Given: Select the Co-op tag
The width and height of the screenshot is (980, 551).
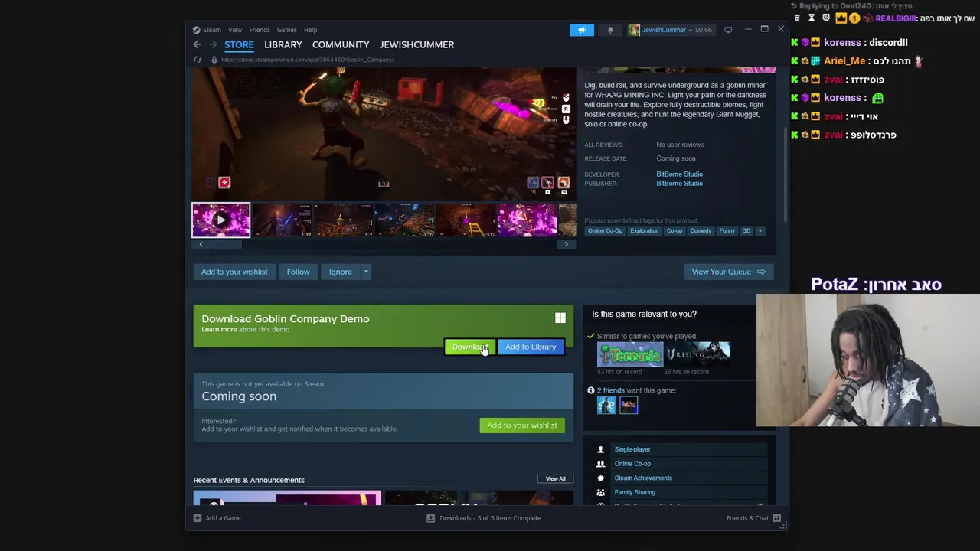Looking at the screenshot, I should pyautogui.click(x=675, y=230).
